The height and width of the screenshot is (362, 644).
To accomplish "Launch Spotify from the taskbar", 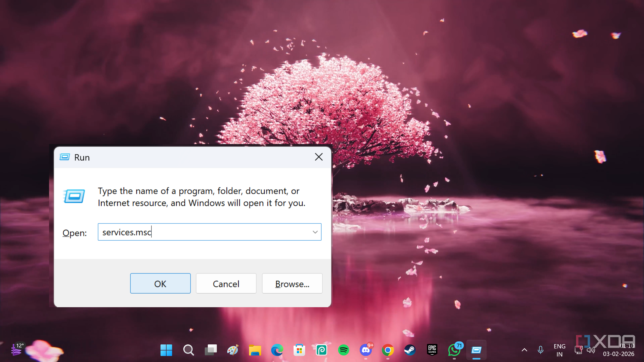I will tap(343, 350).
